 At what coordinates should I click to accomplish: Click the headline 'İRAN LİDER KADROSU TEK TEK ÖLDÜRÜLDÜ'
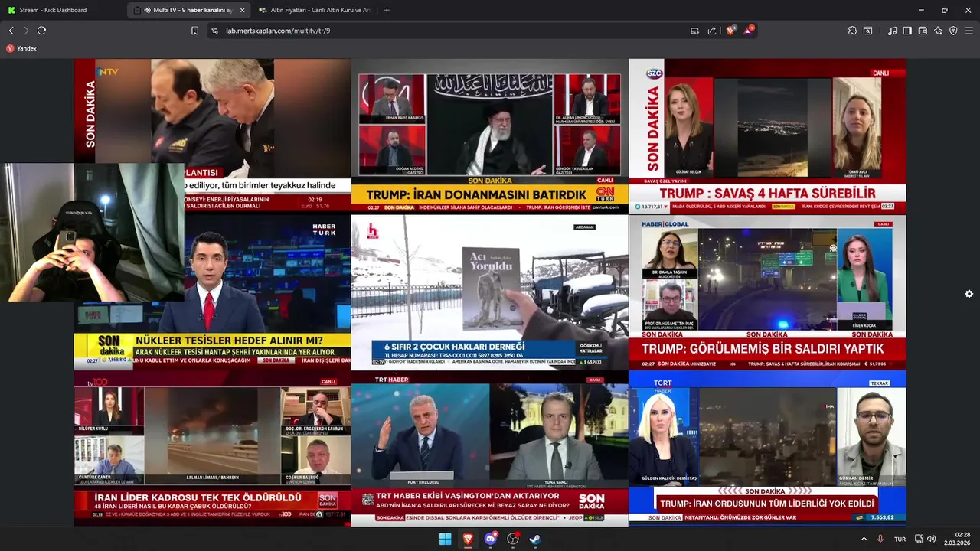pos(198,497)
